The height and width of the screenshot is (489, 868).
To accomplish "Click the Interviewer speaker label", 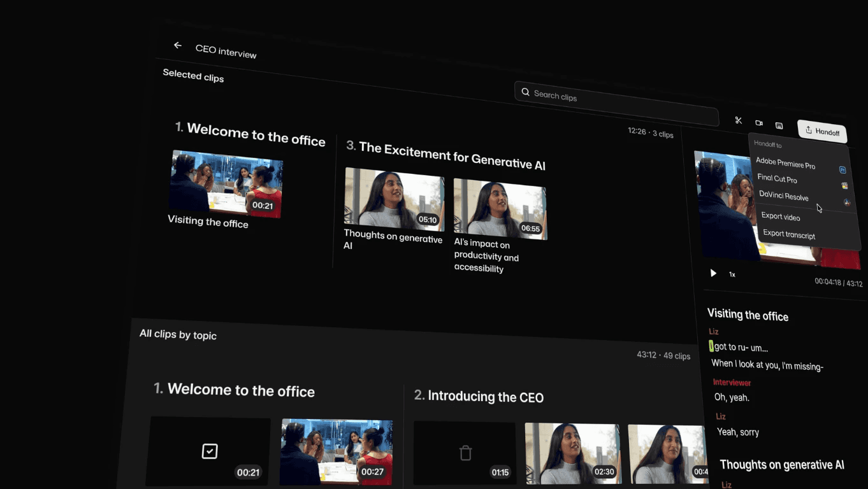I will click(732, 382).
